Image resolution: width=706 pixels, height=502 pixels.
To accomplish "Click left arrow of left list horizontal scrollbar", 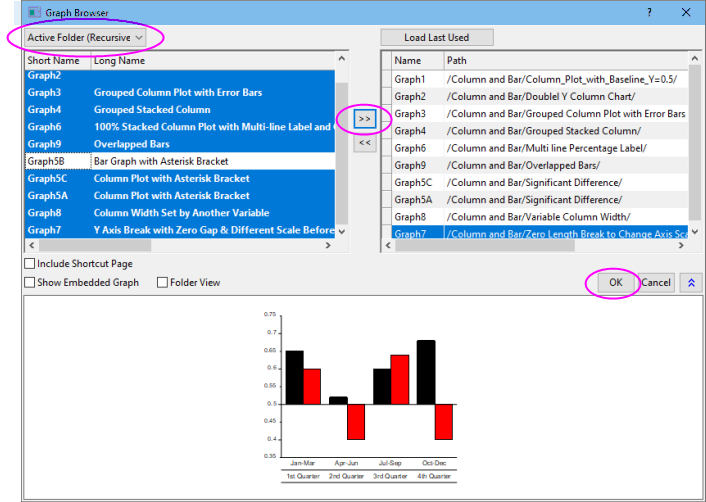I will [x=31, y=245].
